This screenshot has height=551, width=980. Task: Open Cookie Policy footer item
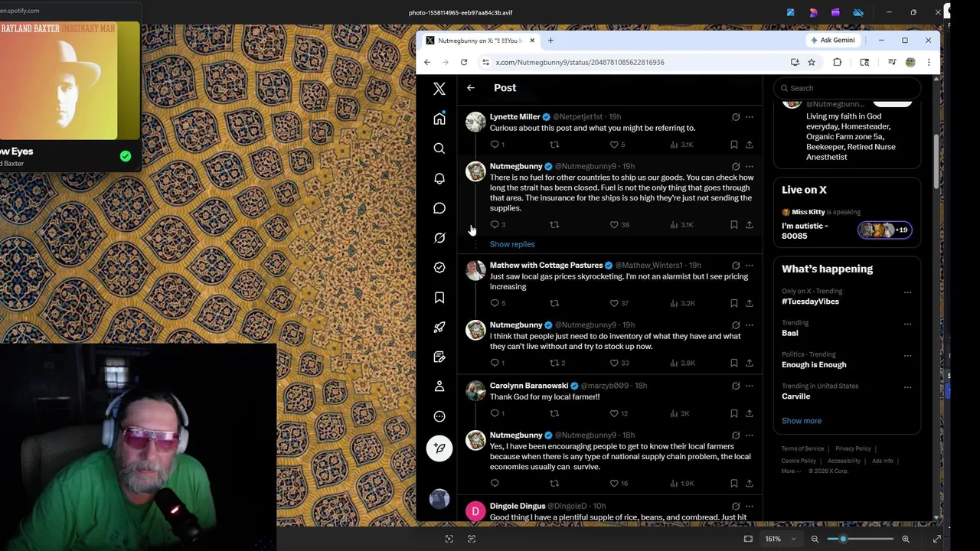(x=799, y=461)
